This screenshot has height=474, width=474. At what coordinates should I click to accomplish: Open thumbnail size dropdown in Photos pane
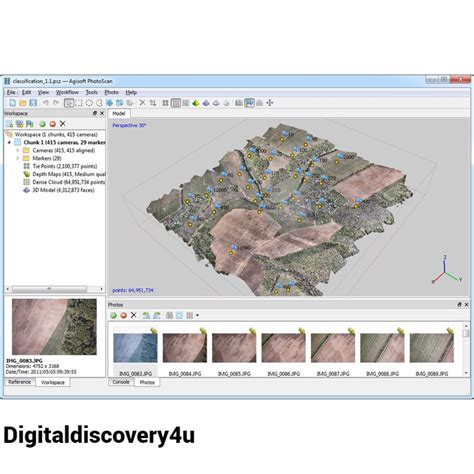(x=198, y=315)
